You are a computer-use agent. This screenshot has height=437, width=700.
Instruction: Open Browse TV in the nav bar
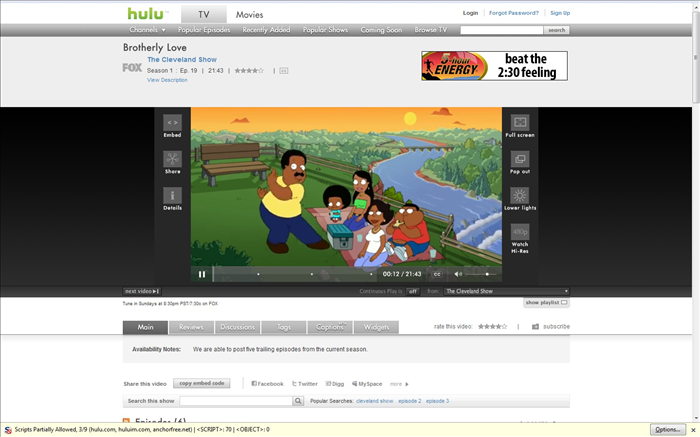pyautogui.click(x=430, y=30)
